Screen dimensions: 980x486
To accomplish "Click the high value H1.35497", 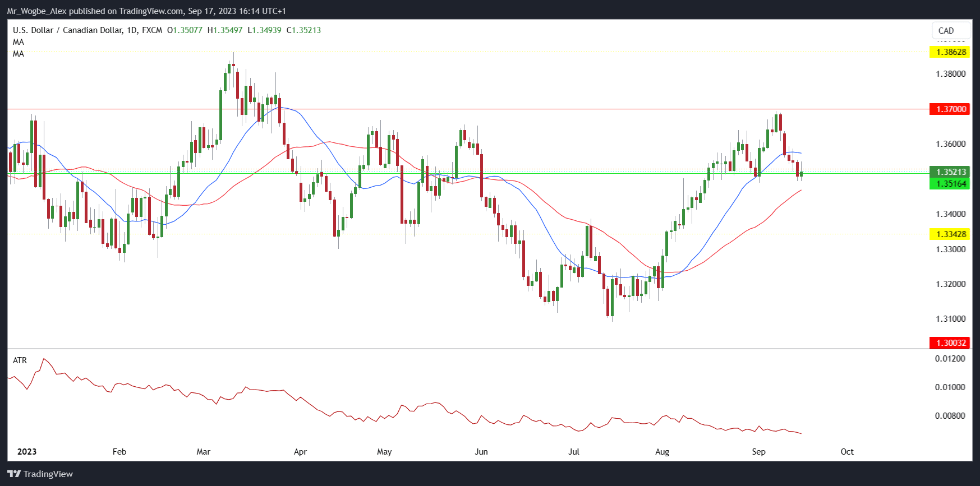I will coord(225,30).
